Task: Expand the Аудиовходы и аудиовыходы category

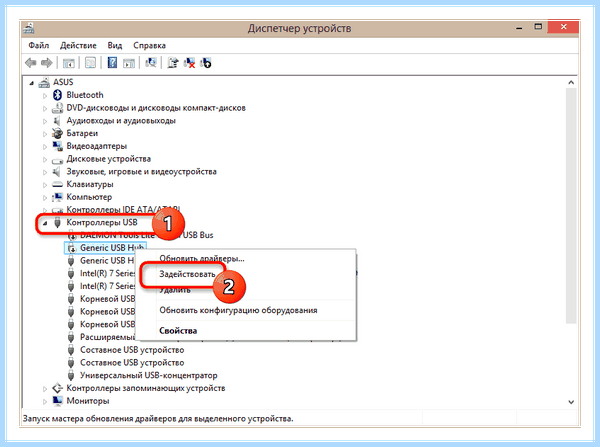Action: 45,121
